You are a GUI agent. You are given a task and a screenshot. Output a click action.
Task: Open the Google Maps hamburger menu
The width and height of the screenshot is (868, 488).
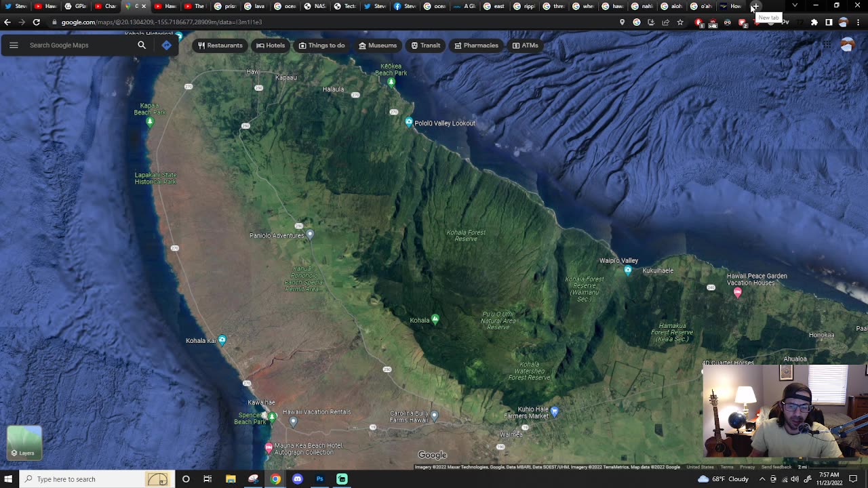point(14,45)
